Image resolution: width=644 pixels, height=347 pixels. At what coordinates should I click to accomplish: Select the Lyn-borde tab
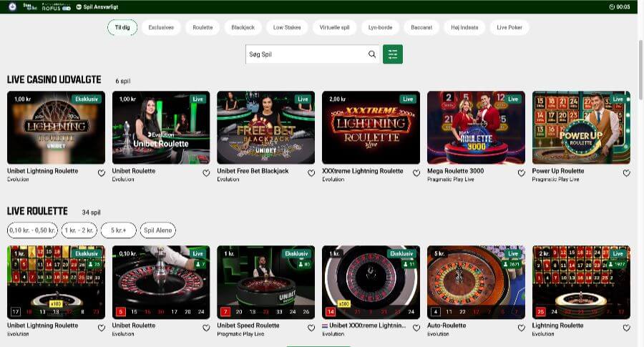click(381, 27)
